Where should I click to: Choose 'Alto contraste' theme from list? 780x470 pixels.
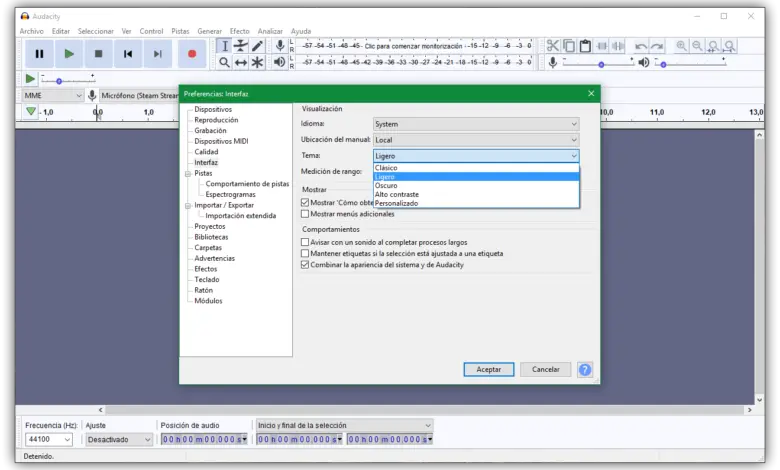[476, 194]
